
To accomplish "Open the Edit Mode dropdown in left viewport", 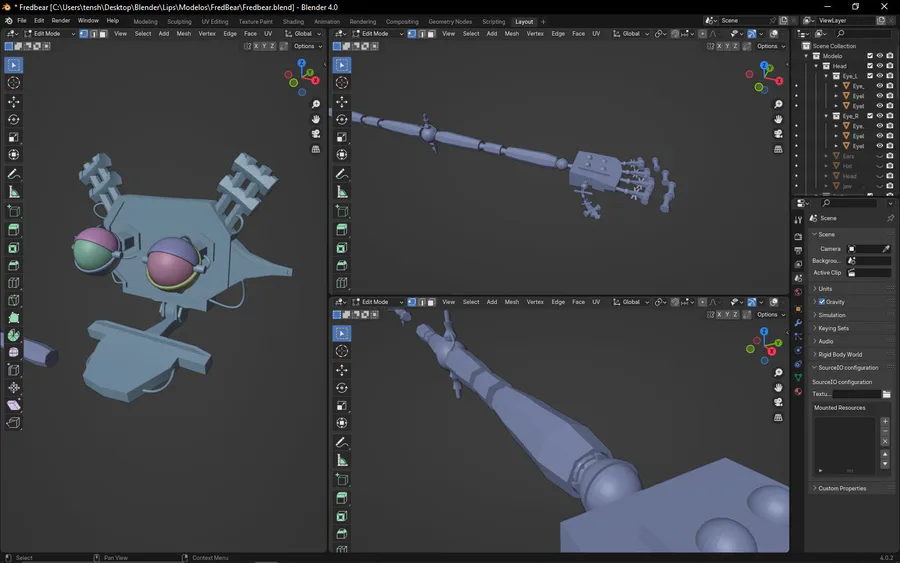I will coord(49,34).
